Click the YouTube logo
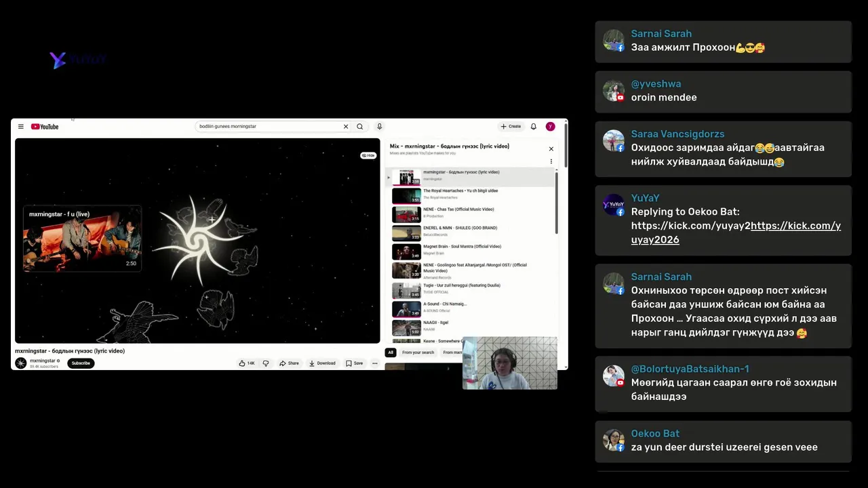The width and height of the screenshot is (868, 488). 45,127
